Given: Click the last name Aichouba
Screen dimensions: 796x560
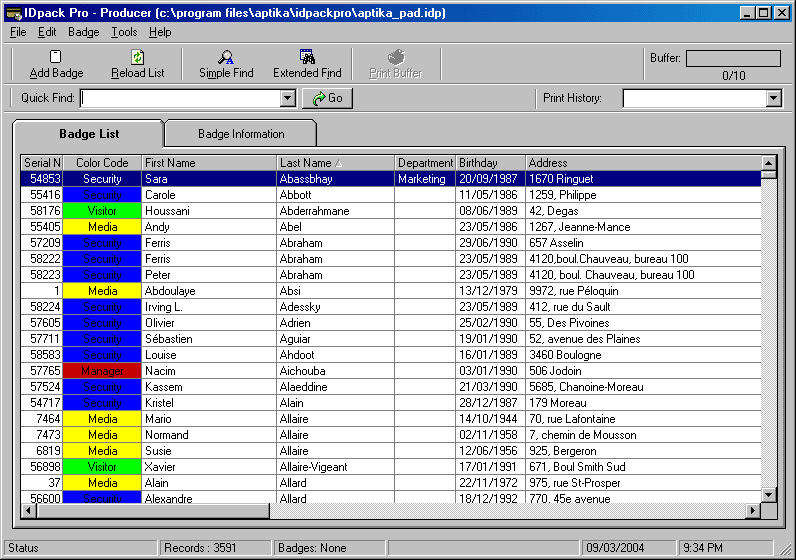Looking at the screenshot, I should [303, 371].
